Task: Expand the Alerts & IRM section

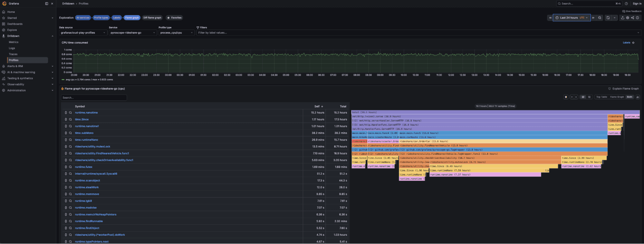Action: [x=53, y=66]
